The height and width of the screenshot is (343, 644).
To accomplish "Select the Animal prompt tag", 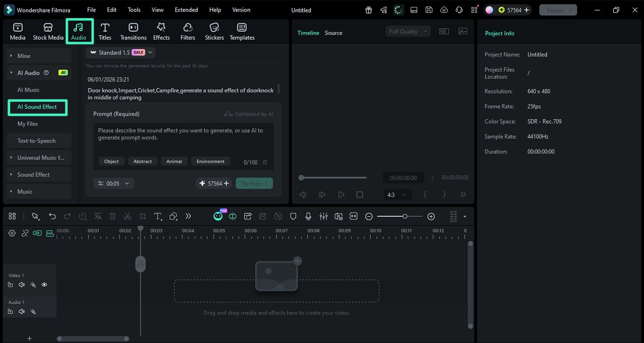I will (x=174, y=161).
